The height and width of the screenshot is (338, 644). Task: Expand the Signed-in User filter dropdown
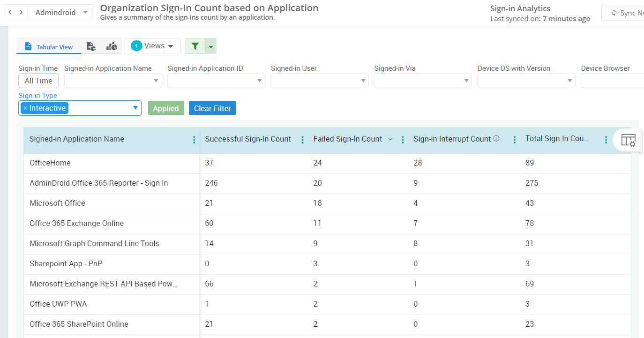(363, 81)
